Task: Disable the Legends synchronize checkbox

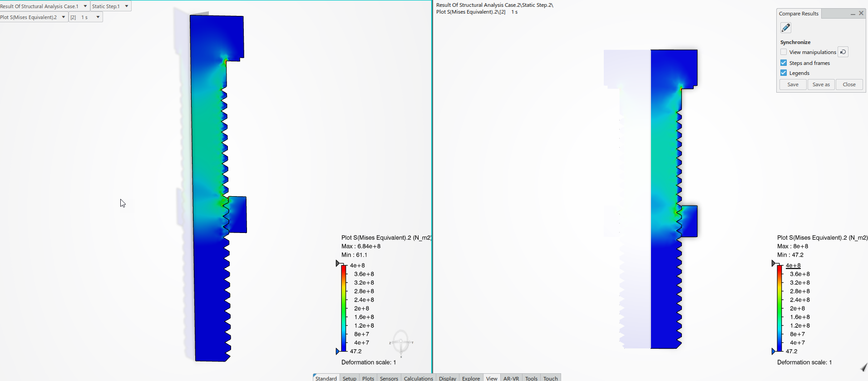Action: [784, 73]
